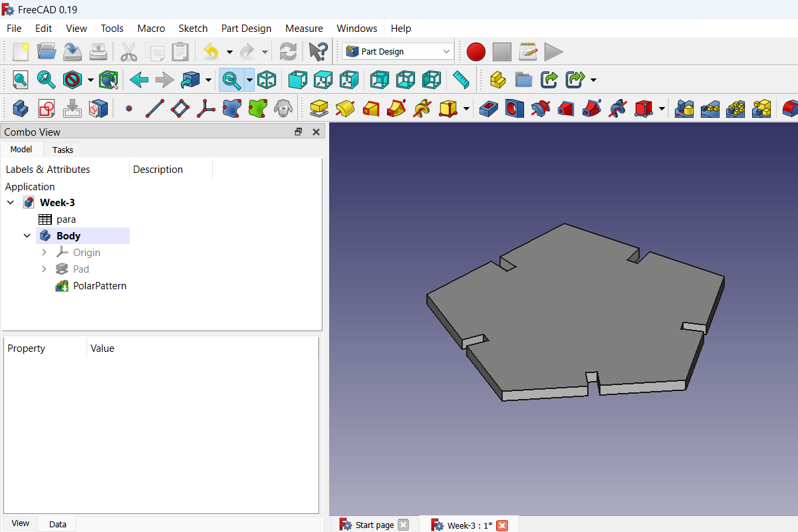
Task: Close the Week-3 document tab
Action: tap(502, 525)
